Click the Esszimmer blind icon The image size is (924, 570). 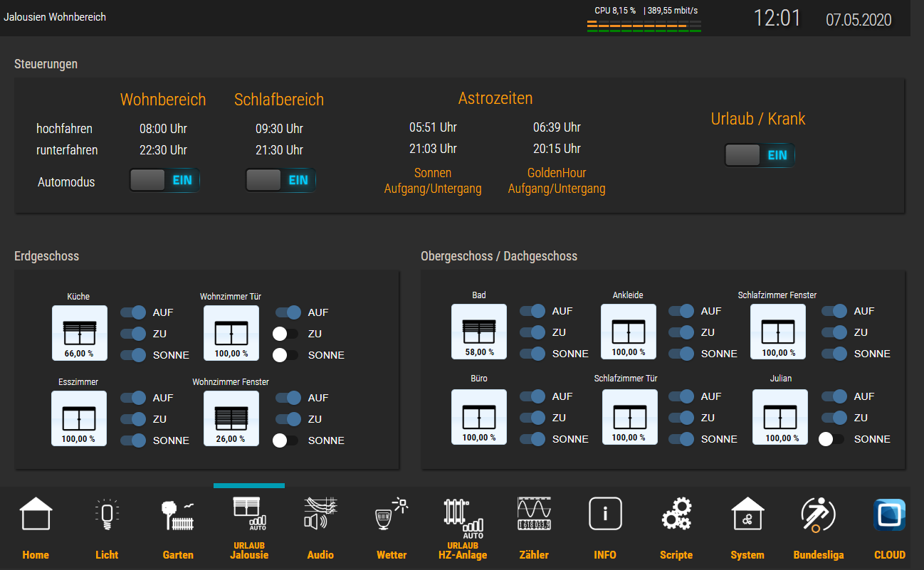coord(79,418)
